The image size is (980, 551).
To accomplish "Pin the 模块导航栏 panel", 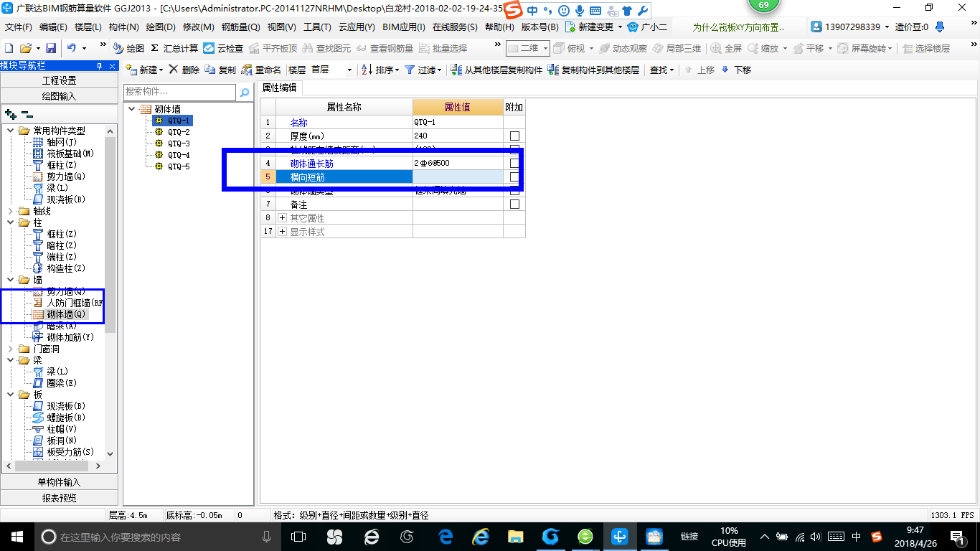I will click(100, 65).
